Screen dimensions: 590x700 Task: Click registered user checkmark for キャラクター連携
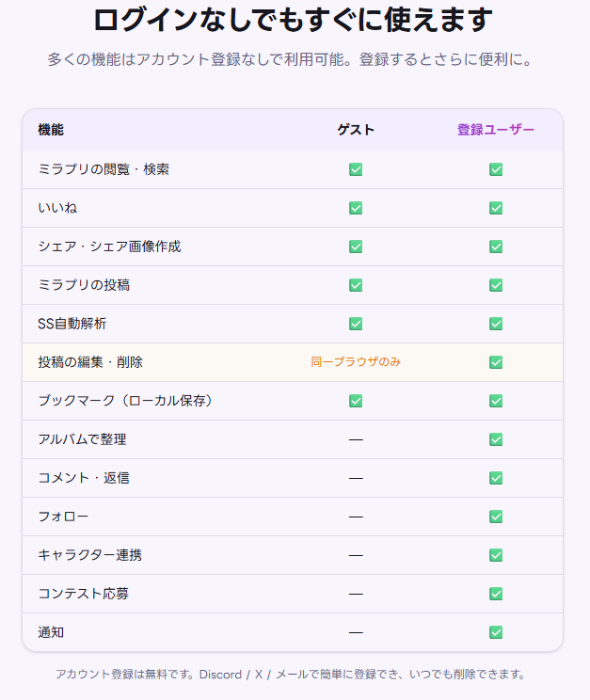pyautogui.click(x=496, y=555)
